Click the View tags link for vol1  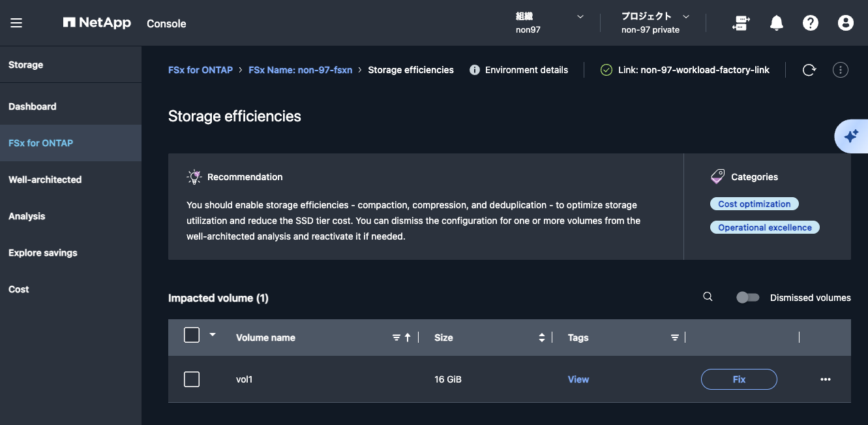pyautogui.click(x=578, y=379)
